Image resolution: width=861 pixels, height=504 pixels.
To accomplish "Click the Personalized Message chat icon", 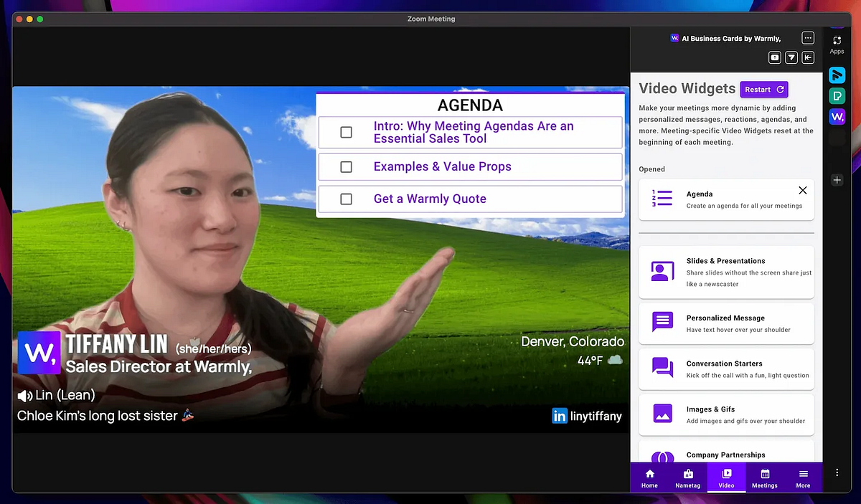I will click(x=662, y=322).
